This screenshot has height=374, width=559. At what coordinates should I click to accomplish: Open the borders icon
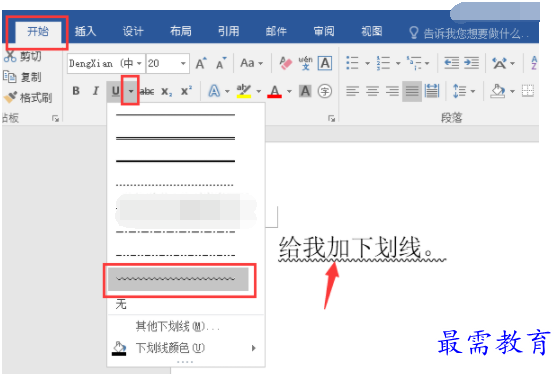528,91
